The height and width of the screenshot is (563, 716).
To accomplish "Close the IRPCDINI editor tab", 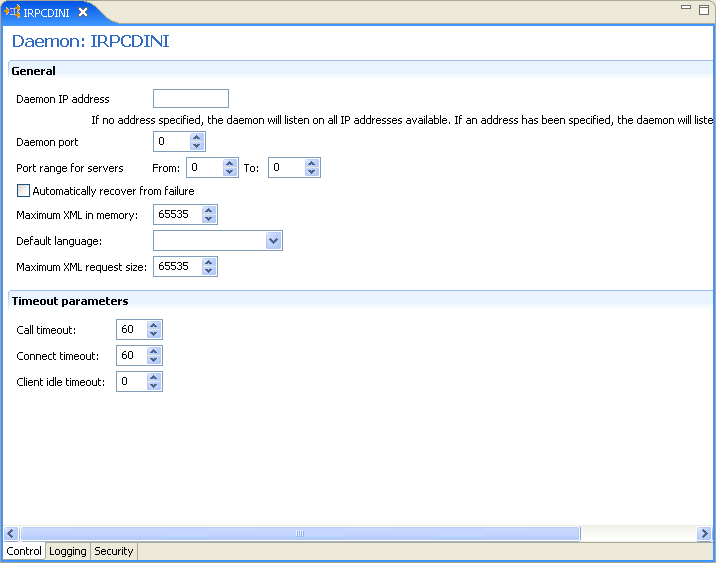I will click(x=83, y=12).
